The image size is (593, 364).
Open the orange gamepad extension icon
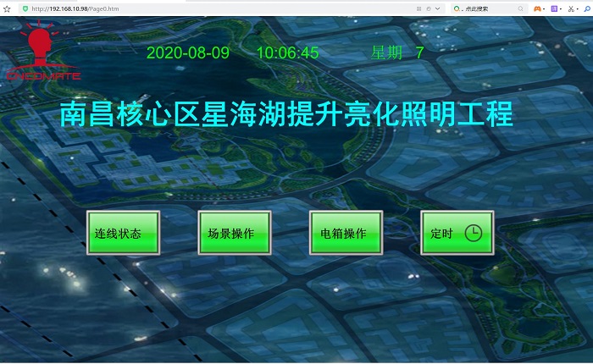coord(537,8)
